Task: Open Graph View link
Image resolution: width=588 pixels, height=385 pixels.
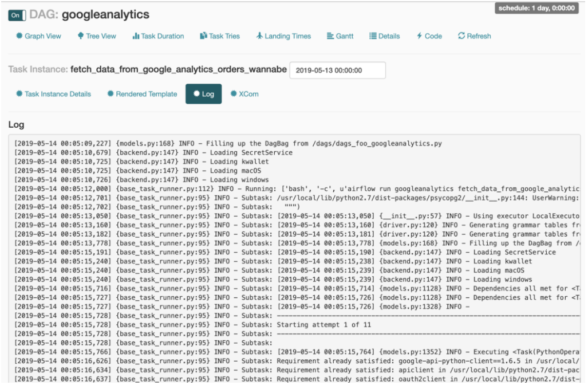Action: pos(38,36)
